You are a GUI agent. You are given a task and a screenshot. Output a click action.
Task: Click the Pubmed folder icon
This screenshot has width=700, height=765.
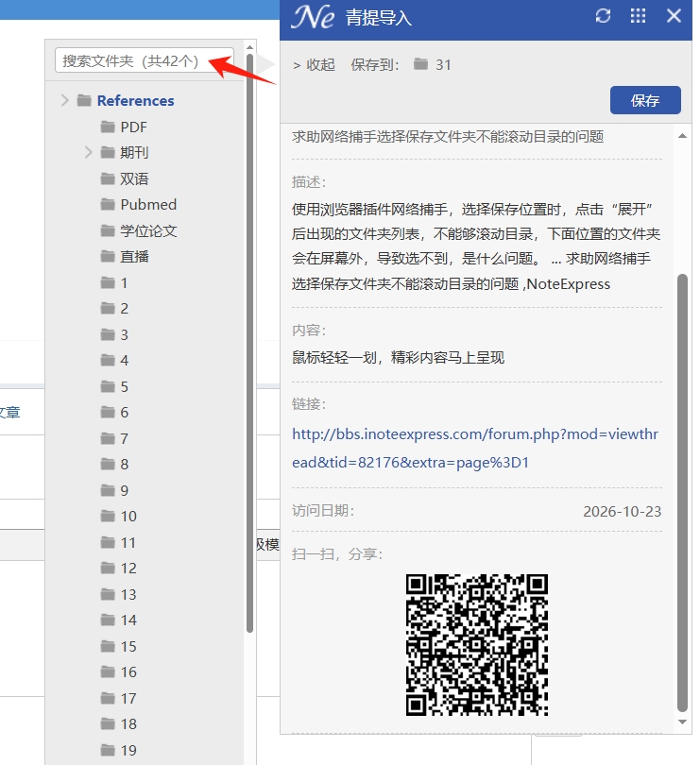tap(108, 204)
